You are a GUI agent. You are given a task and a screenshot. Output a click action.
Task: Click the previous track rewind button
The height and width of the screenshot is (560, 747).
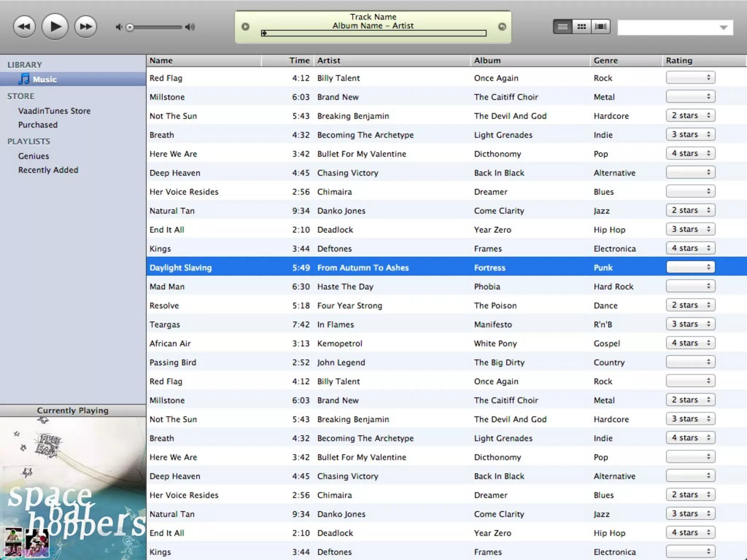tap(24, 27)
